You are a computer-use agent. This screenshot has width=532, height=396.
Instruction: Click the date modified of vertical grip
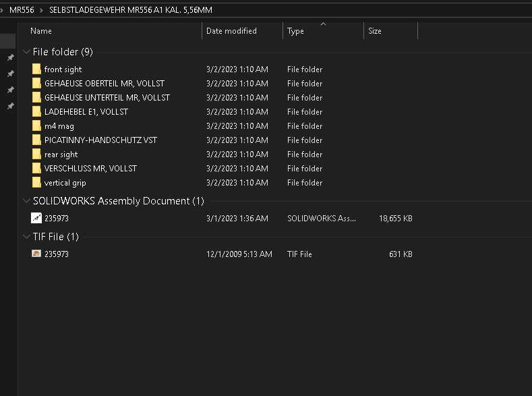pyautogui.click(x=237, y=183)
